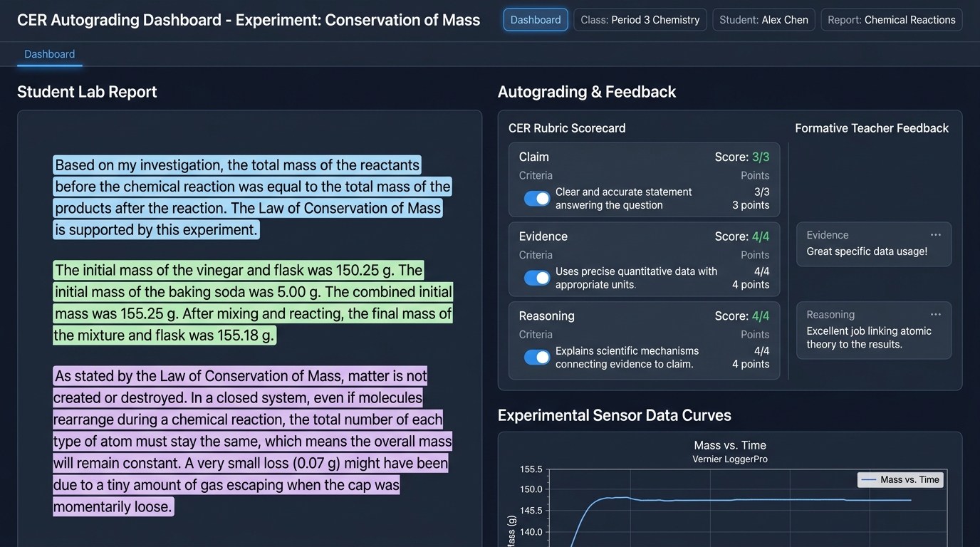This screenshot has width=980, height=547.
Task: Open the Reasoning feedback ellipsis menu
Action: click(935, 315)
